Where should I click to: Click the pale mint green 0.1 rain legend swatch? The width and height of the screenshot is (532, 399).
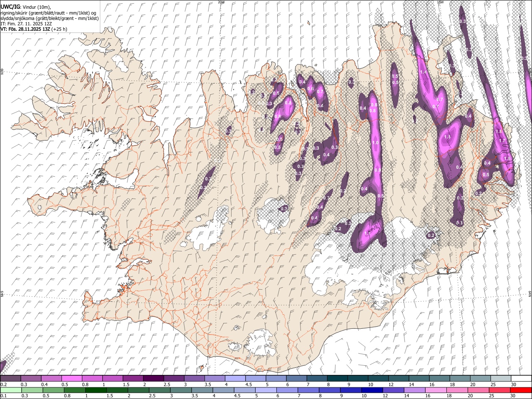11,390
